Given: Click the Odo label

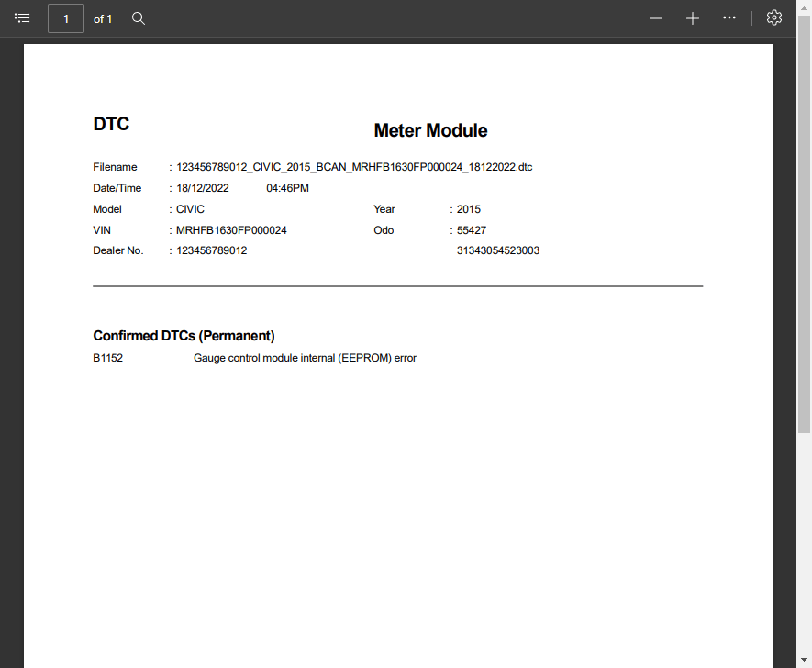Looking at the screenshot, I should 384,230.
